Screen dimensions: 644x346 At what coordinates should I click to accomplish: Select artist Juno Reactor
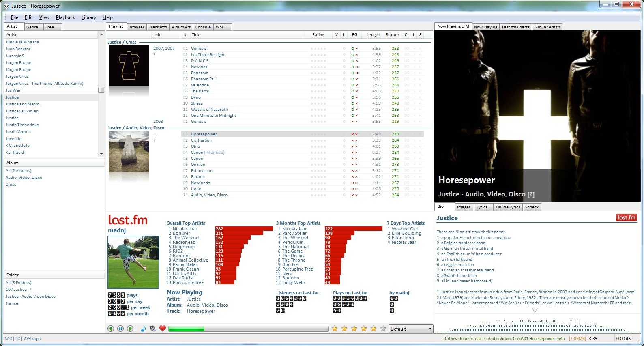18,49
